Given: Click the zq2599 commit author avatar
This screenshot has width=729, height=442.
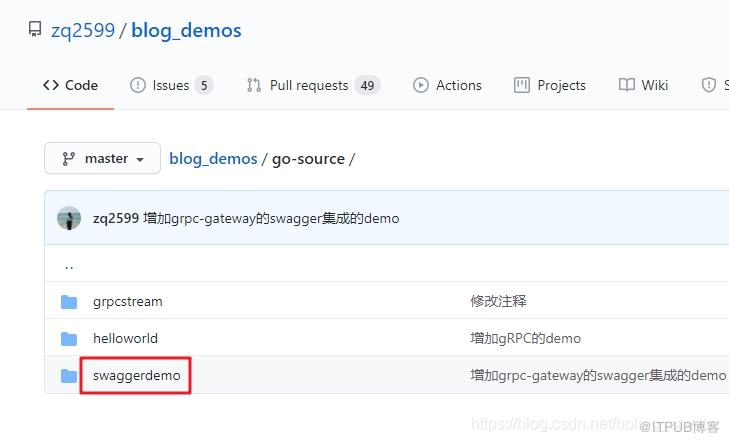Looking at the screenshot, I should coord(69,218).
